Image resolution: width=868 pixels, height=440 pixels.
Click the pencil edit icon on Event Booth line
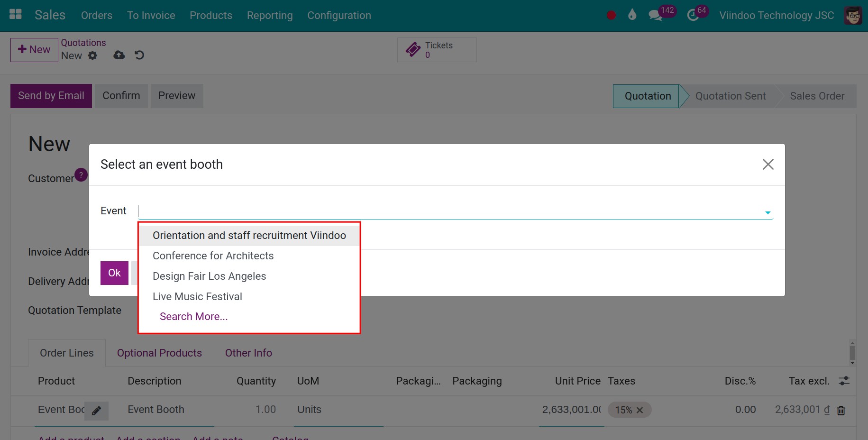[96, 411]
